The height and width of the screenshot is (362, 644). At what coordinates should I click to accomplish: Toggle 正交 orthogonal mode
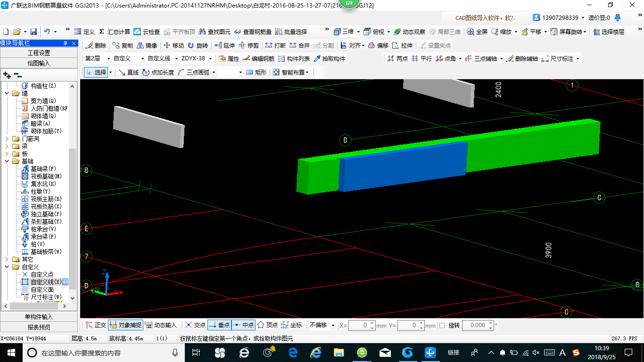96,325
